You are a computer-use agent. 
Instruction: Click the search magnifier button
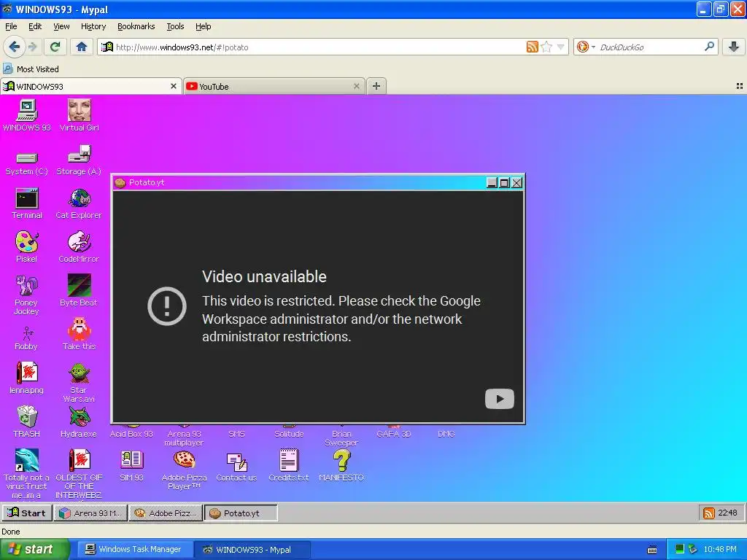(709, 47)
